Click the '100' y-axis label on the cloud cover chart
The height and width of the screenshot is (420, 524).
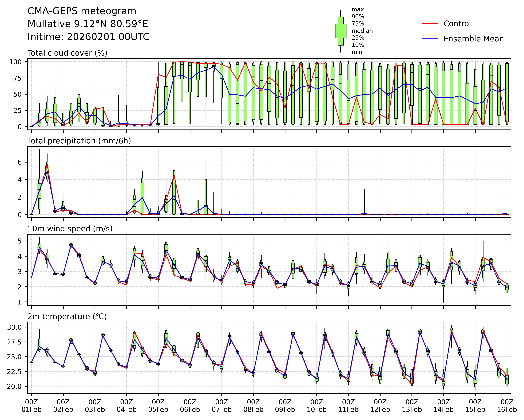(x=15, y=62)
